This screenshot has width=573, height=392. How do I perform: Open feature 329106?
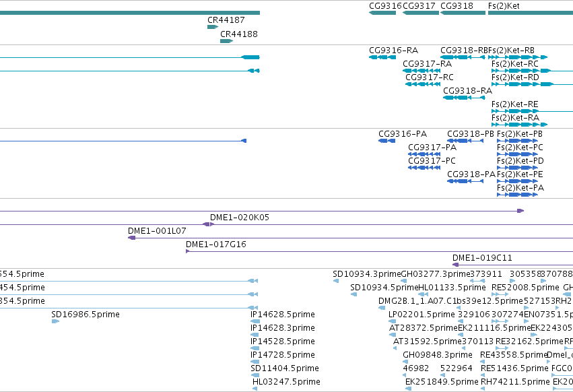[460, 321]
